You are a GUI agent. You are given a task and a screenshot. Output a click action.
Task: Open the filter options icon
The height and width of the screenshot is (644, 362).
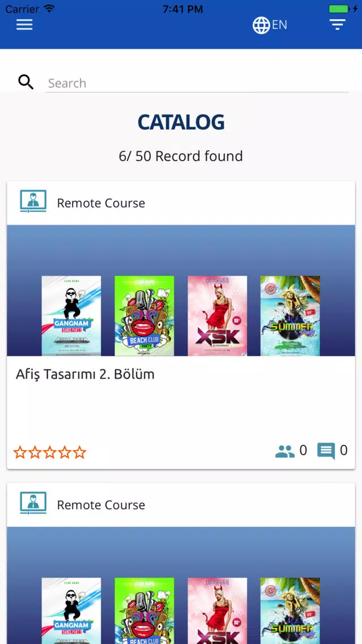(x=338, y=24)
